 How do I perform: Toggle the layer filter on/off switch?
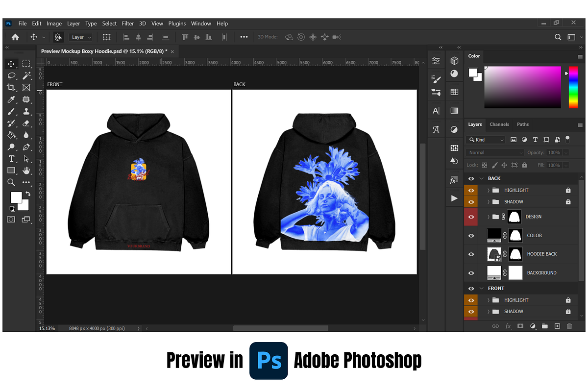(x=568, y=139)
